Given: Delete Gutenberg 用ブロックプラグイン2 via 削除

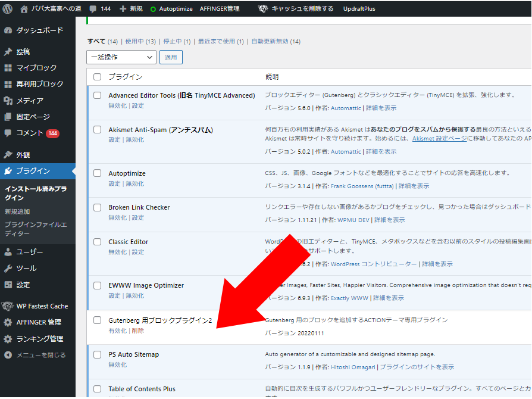Looking at the screenshot, I should tap(137, 331).
